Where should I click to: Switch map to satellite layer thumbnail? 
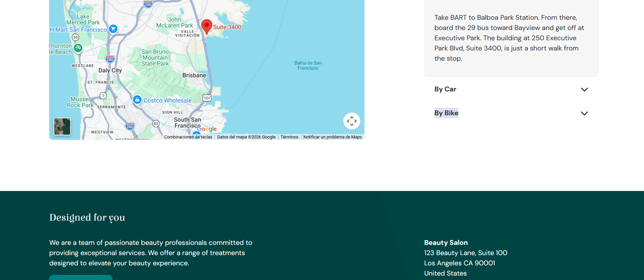pyautogui.click(x=62, y=127)
